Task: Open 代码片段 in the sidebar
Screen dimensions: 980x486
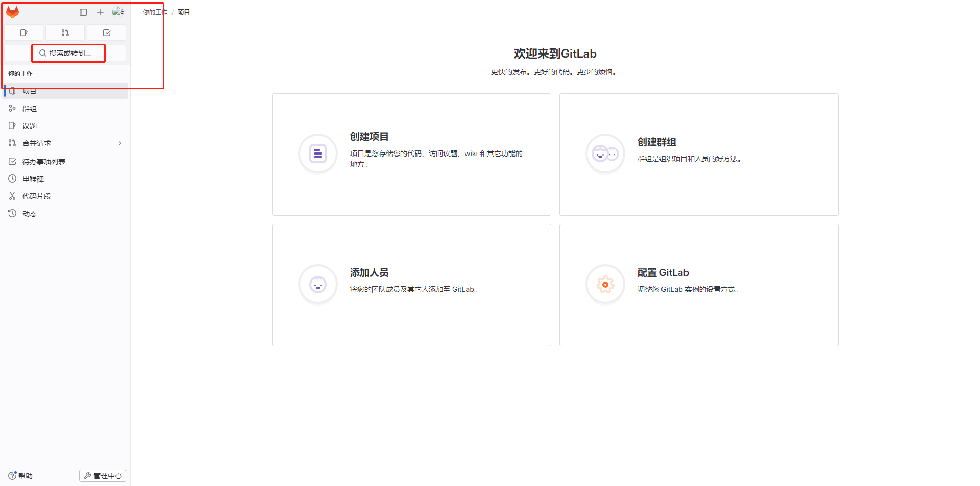Action: pyautogui.click(x=66, y=196)
